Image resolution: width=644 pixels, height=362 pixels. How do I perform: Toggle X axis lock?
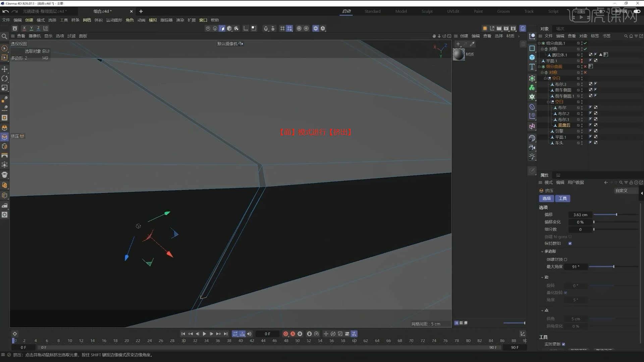[x=24, y=28]
